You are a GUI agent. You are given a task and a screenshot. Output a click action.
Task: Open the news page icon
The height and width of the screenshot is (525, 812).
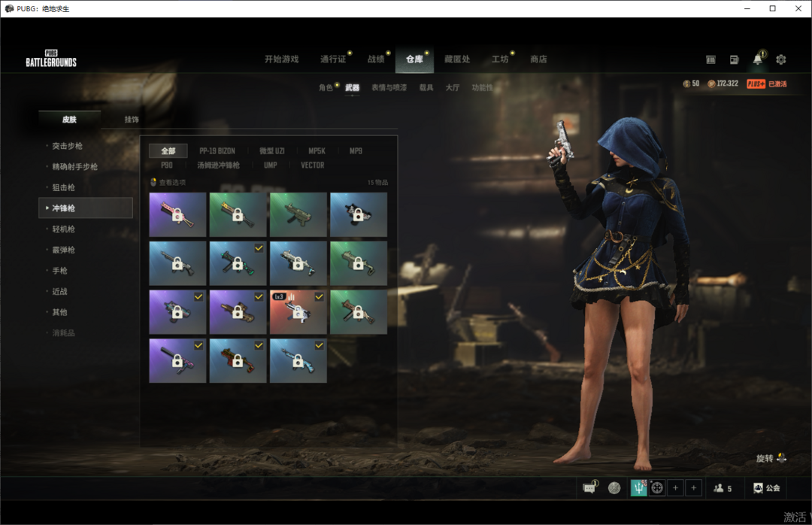tap(734, 59)
